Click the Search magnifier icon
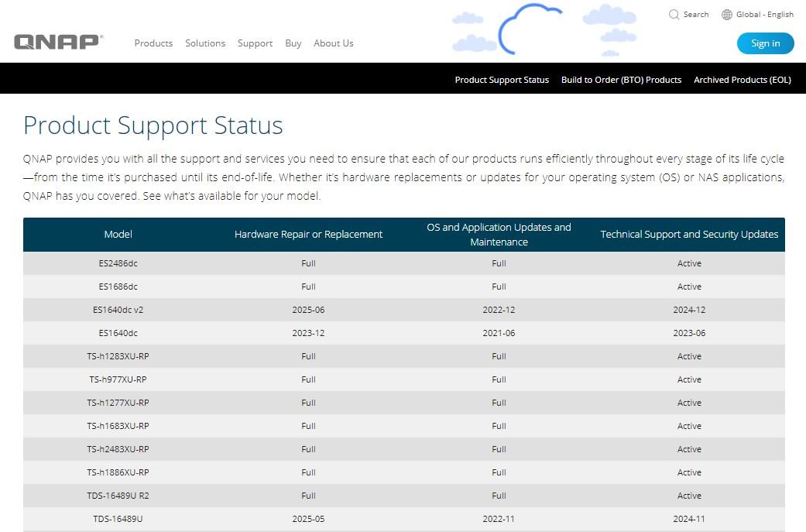 (x=674, y=15)
